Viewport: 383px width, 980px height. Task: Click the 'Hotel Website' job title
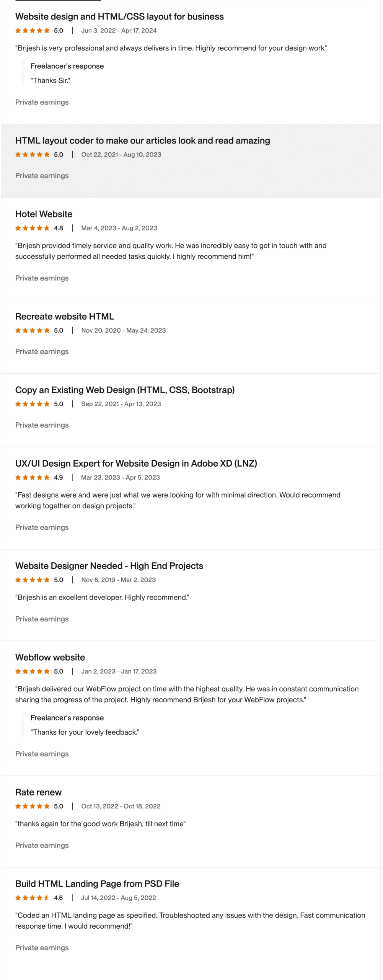[44, 214]
